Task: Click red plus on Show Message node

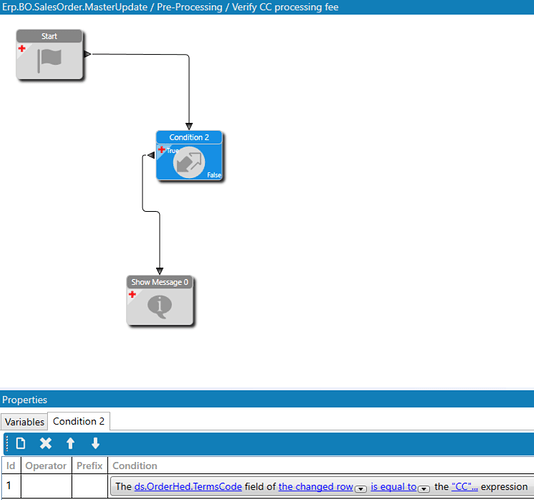Action: click(x=132, y=294)
